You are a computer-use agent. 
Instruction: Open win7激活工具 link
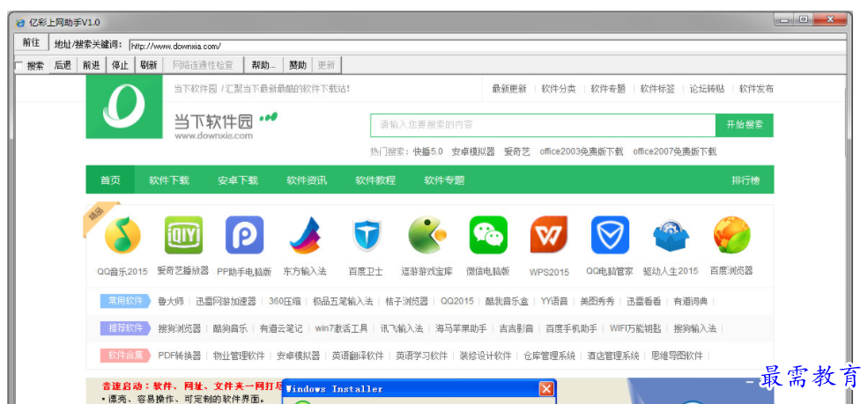point(342,328)
